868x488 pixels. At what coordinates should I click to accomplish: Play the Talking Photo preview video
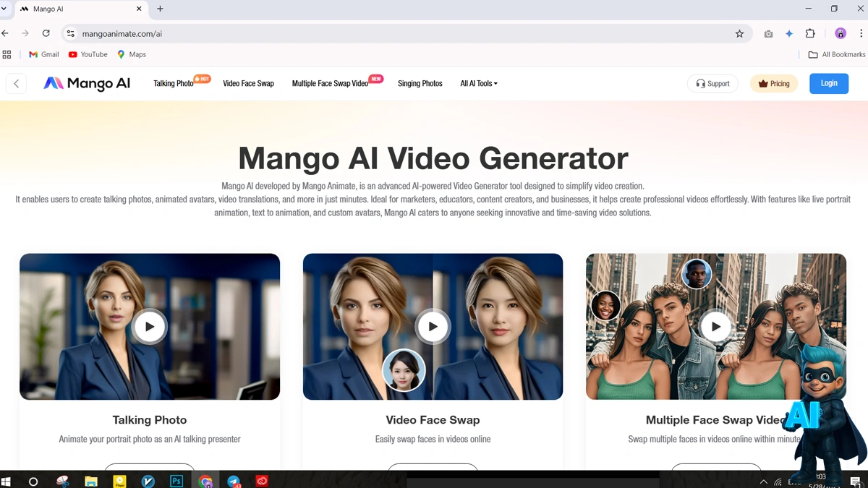(150, 326)
